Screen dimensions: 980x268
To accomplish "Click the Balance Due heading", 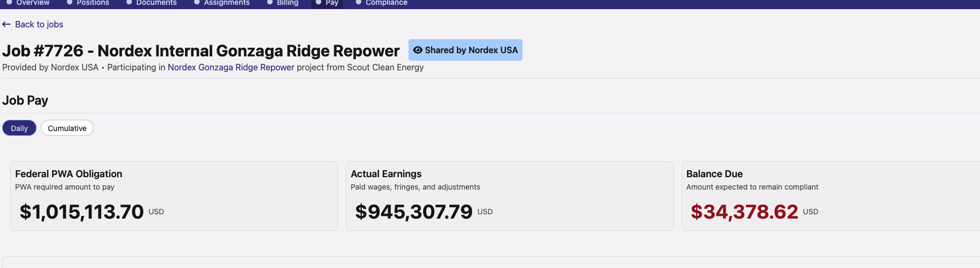I will click(x=714, y=173).
